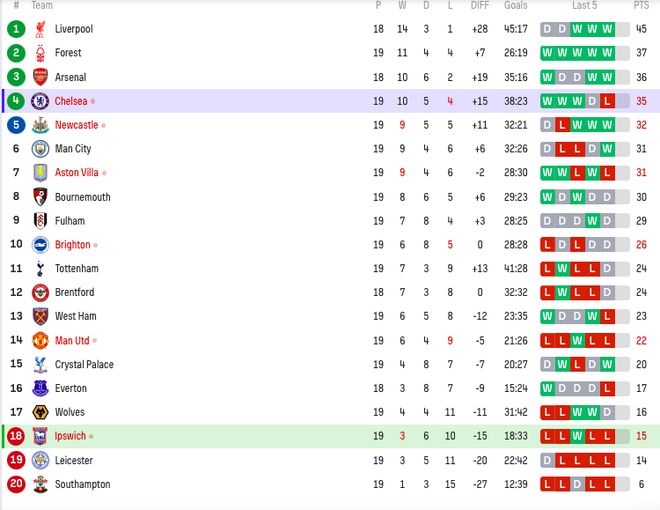Click Forest's first W form badge
Viewport: 660px width, 510px height.
[x=547, y=53]
